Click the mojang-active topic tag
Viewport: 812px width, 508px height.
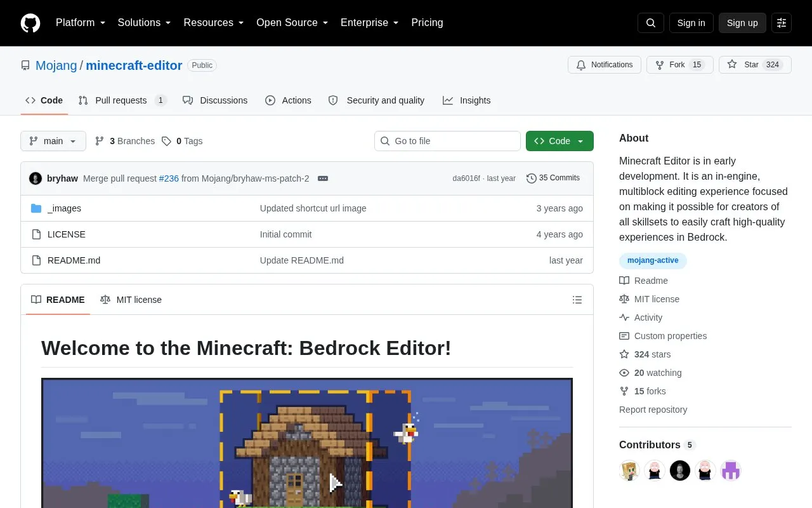point(653,260)
